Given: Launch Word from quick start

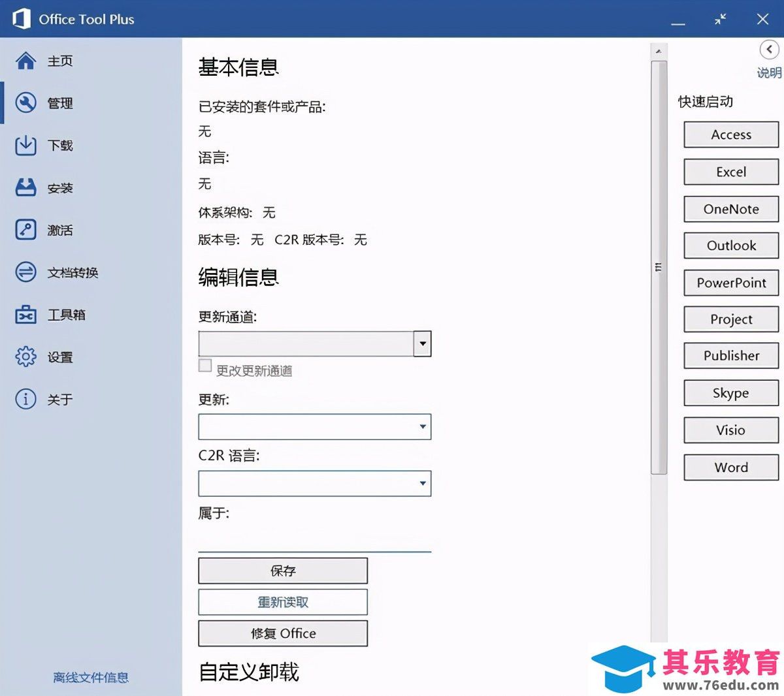Looking at the screenshot, I should (x=731, y=467).
